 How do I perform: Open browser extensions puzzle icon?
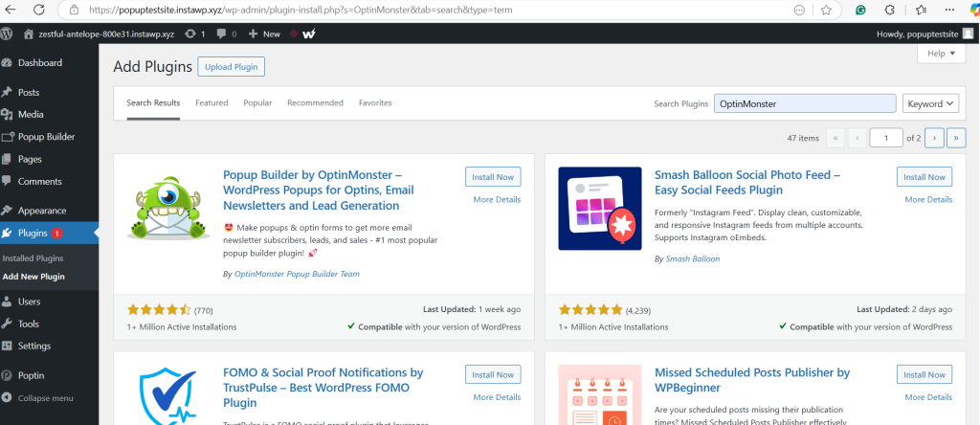[x=891, y=10]
